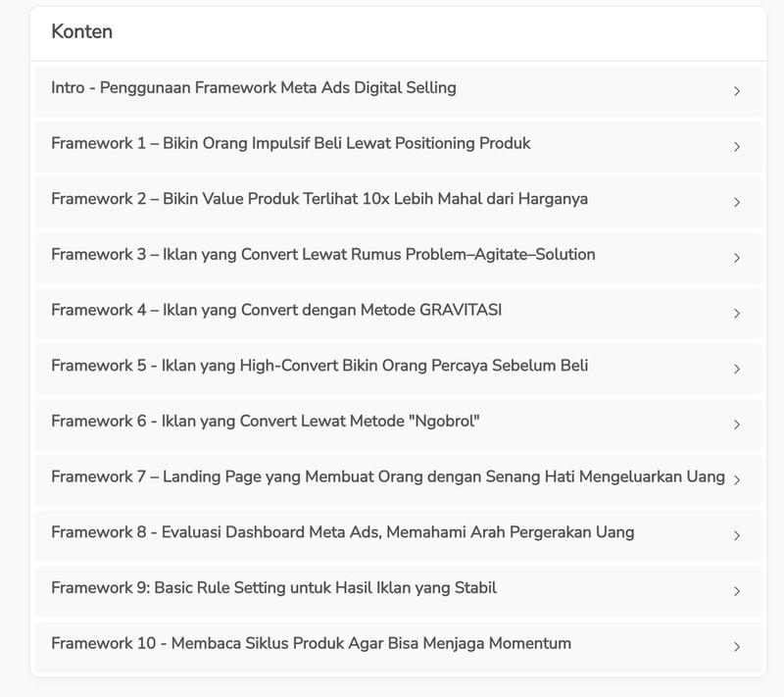Select Framework 8 Evaluasi Dashboard title
The image size is (784, 697).
tap(343, 532)
